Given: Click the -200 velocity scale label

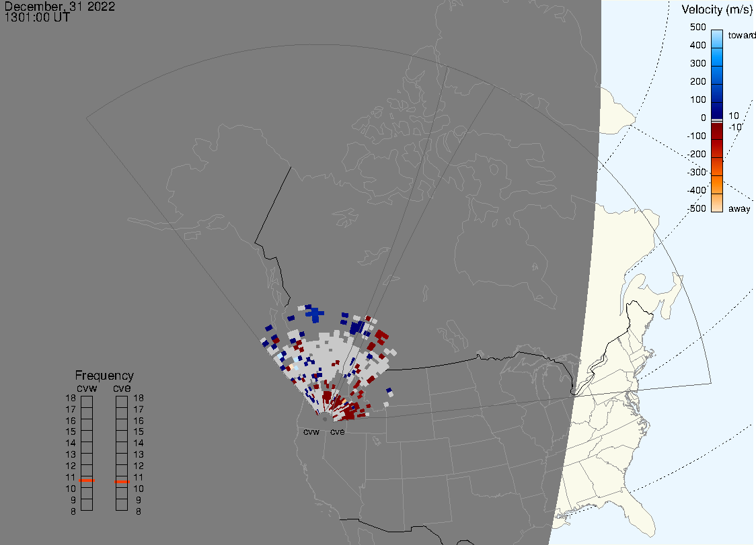Looking at the screenshot, I should (697, 154).
